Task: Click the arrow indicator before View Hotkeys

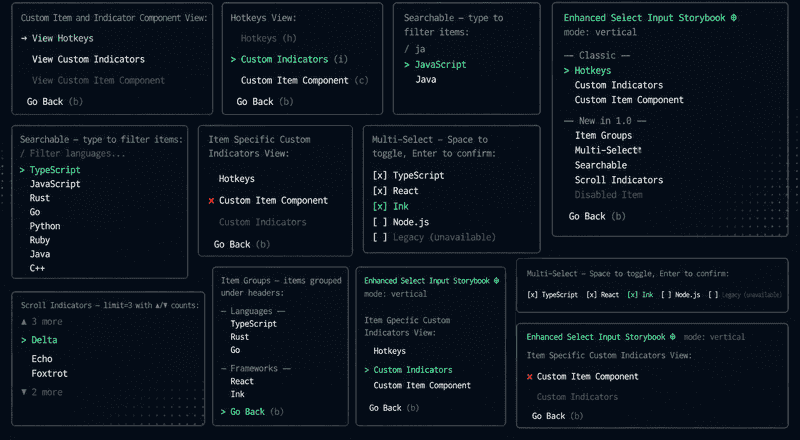Action: (x=24, y=38)
